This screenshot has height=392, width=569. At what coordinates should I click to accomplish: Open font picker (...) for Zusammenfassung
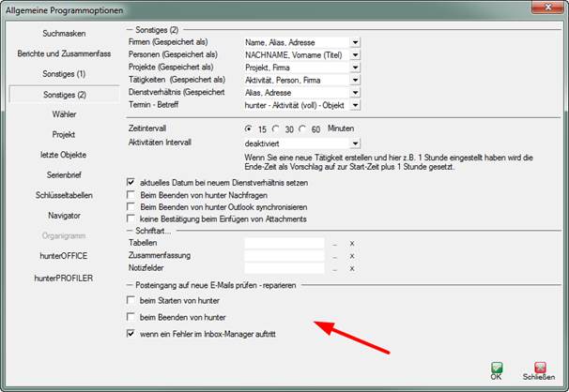click(334, 255)
